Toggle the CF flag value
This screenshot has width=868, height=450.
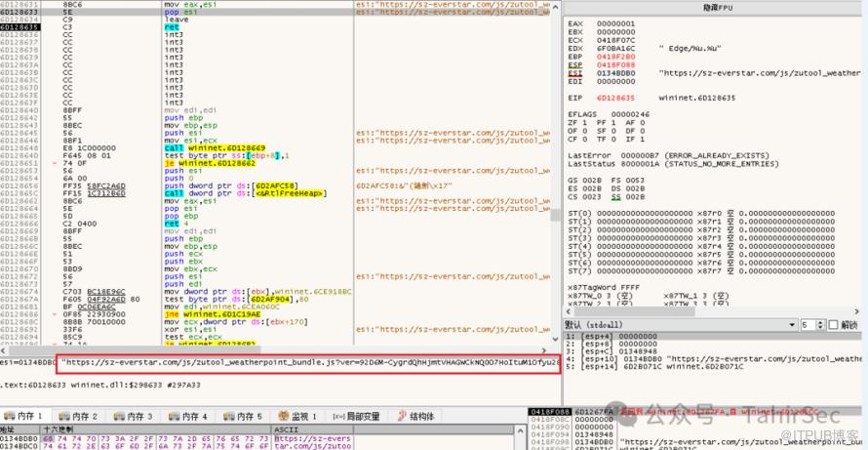[x=583, y=140]
